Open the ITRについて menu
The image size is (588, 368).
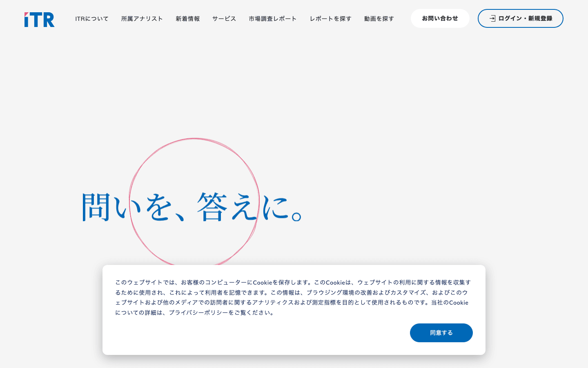92,18
